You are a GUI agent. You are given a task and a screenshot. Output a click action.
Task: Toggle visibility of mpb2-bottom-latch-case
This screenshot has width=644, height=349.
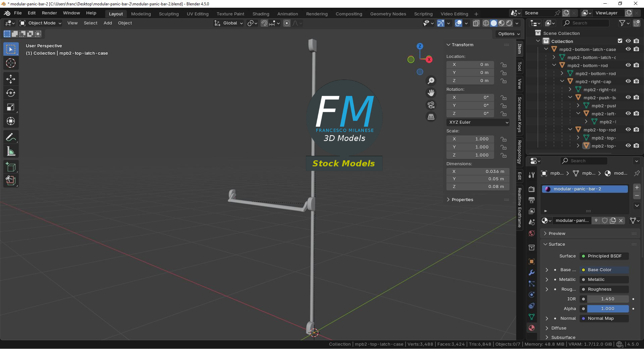(x=628, y=49)
